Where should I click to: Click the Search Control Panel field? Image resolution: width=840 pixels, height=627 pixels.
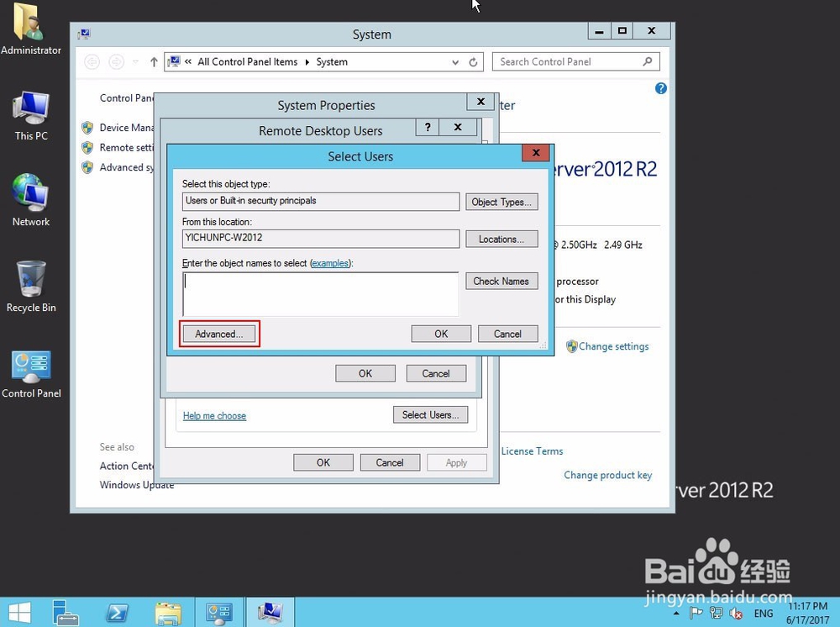pyautogui.click(x=576, y=61)
